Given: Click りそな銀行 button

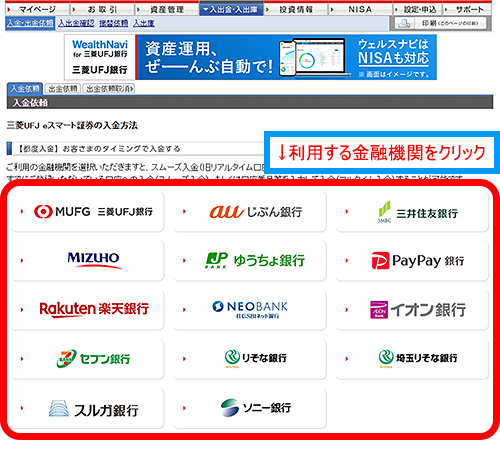Looking at the screenshot, I should 250,358.
